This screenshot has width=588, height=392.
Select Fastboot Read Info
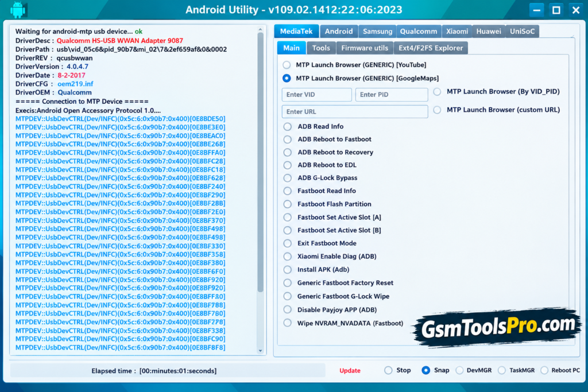(288, 191)
